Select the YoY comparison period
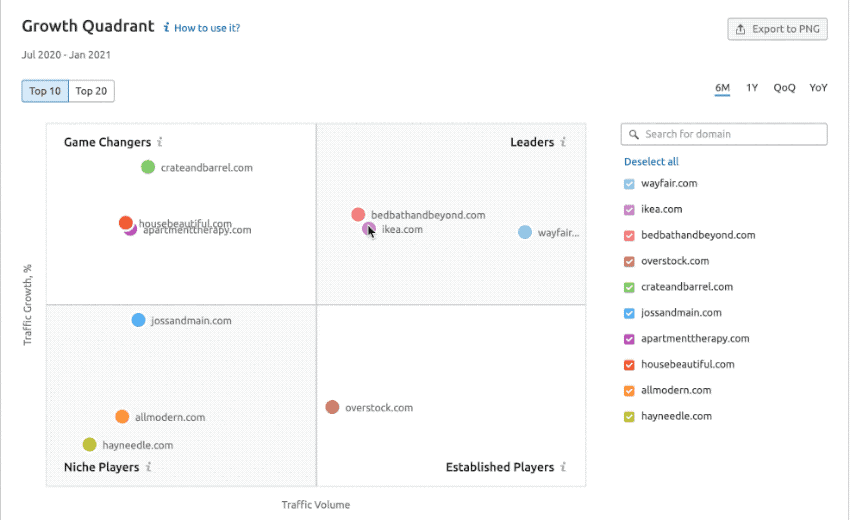This screenshot has height=520, width=850. tap(818, 88)
